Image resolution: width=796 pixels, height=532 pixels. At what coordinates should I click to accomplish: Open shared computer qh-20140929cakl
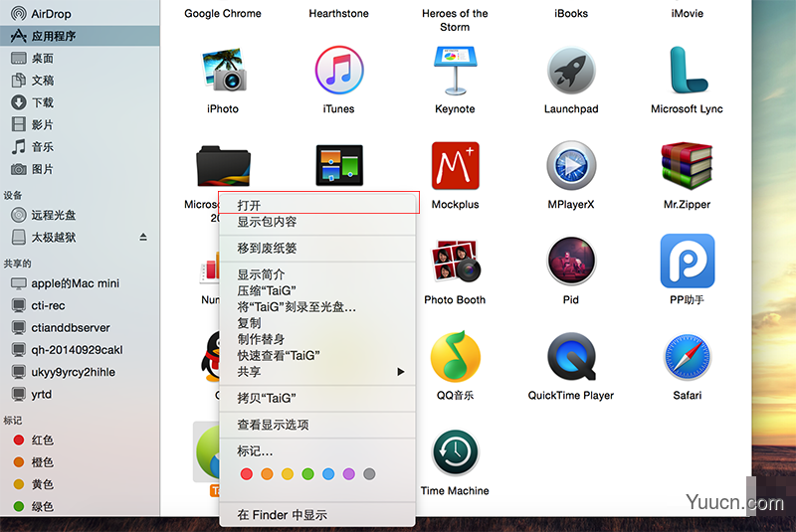pyautogui.click(x=80, y=350)
